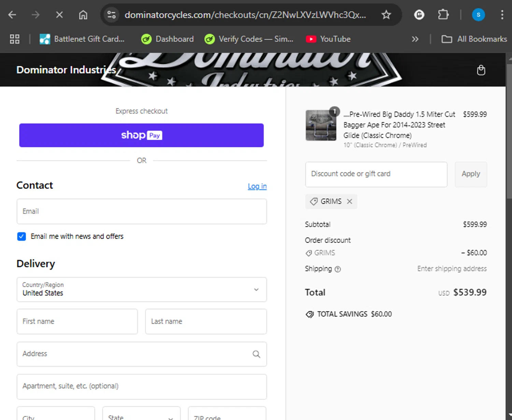Focus the Email input field
Viewport: 512px width, 420px height.
[142, 211]
